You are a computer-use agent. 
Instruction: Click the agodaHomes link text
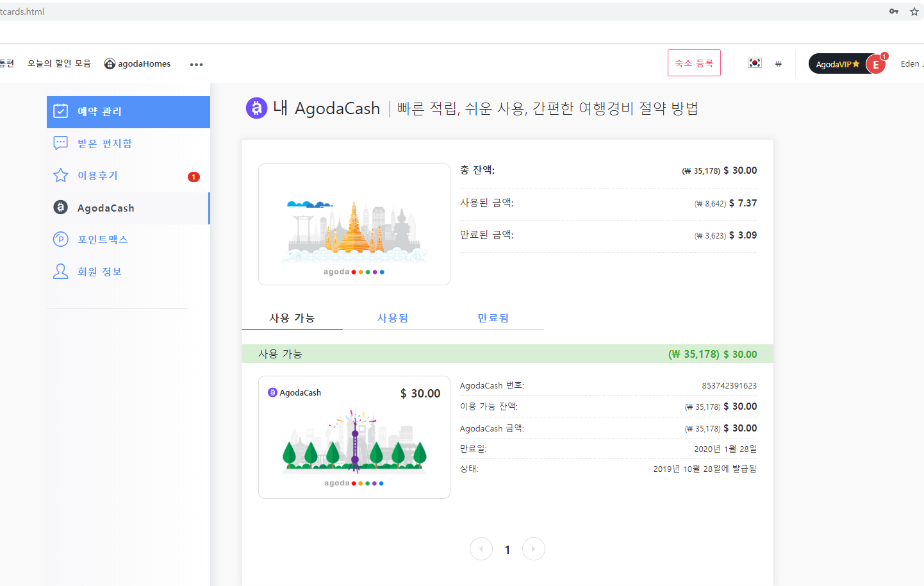pos(144,63)
